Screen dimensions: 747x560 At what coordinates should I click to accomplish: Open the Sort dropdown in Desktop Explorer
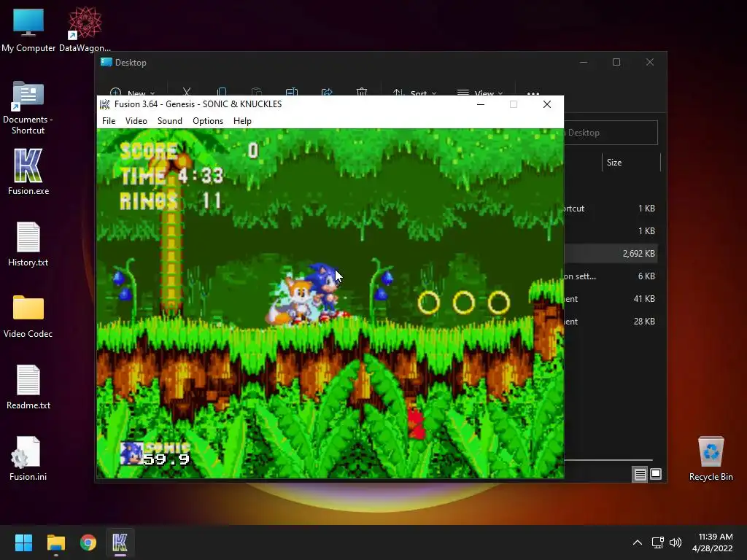click(x=414, y=92)
